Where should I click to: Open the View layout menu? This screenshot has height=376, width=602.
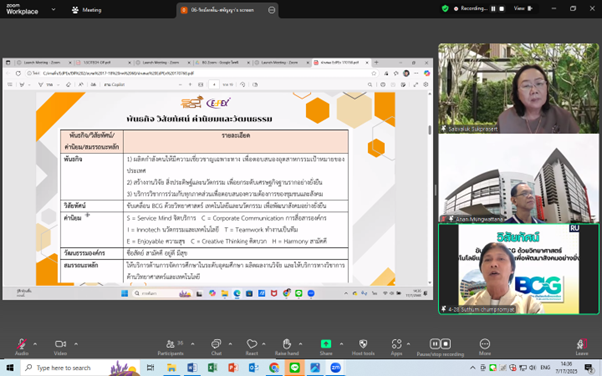523,8
